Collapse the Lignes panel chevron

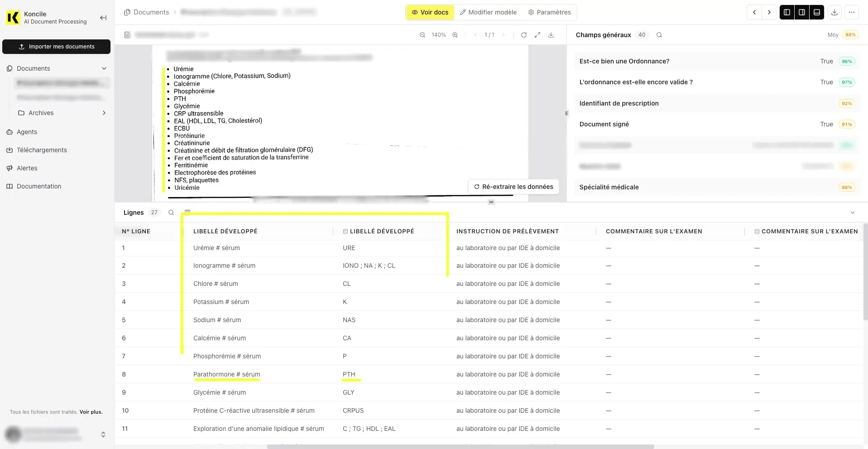point(853,212)
